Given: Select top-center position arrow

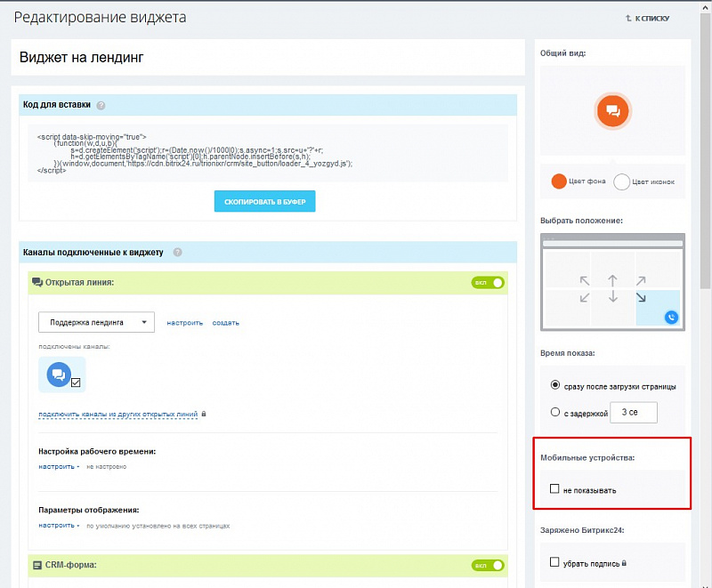Looking at the screenshot, I should [x=612, y=281].
